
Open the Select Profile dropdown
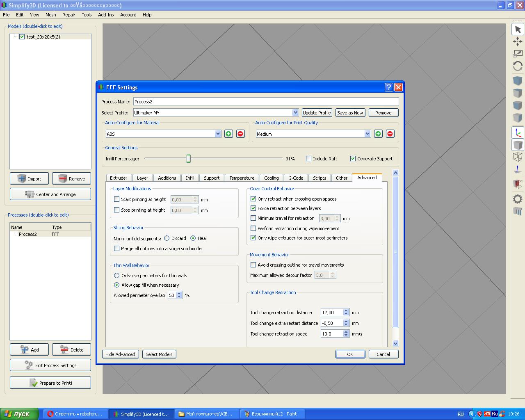pyautogui.click(x=295, y=112)
